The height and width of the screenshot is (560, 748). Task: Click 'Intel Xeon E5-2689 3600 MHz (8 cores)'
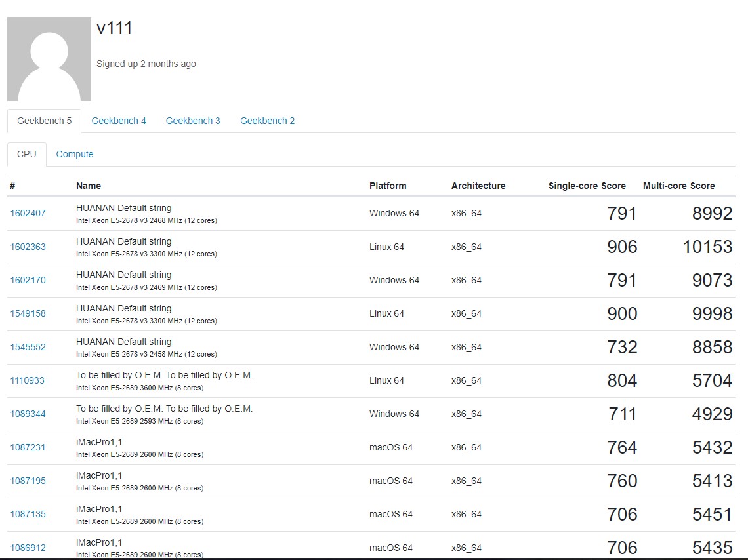coord(140,388)
